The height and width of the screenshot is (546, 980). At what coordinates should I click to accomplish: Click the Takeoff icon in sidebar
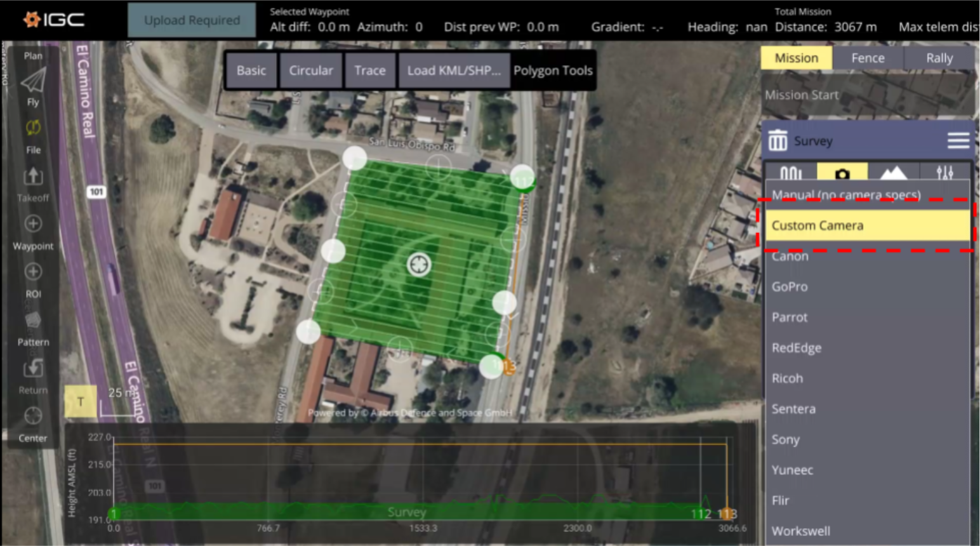[x=33, y=177]
